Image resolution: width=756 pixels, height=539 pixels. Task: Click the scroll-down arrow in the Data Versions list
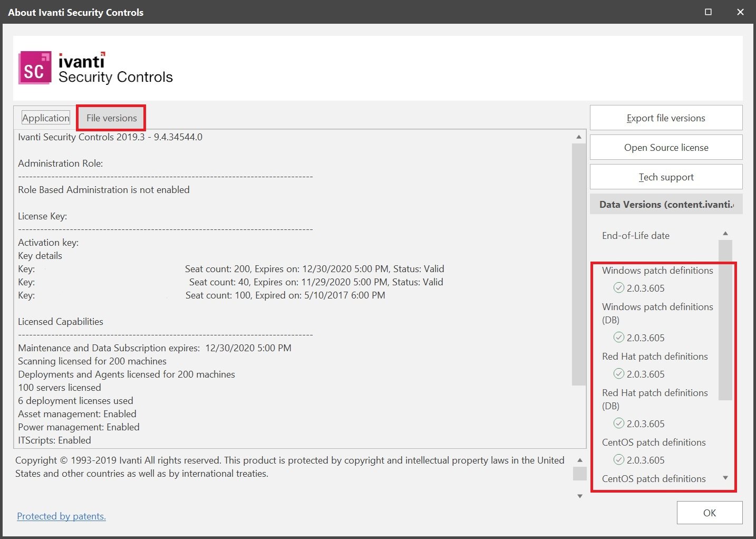725,478
